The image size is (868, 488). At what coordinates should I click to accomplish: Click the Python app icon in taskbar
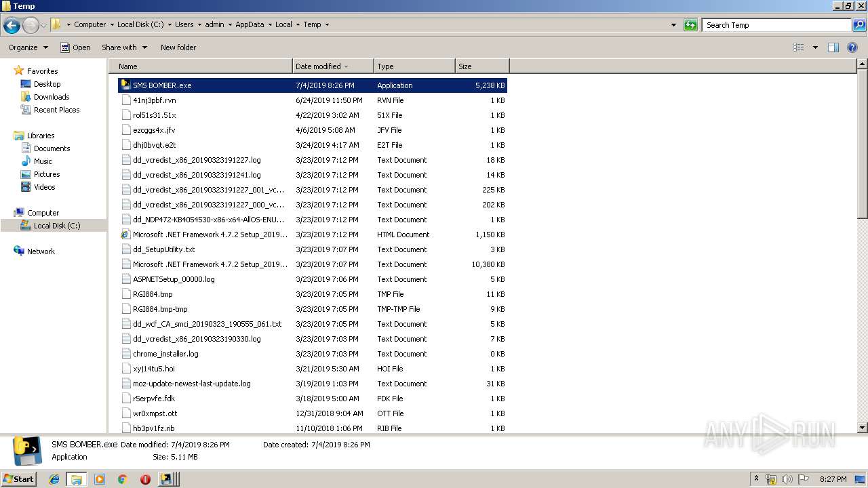[x=165, y=479]
